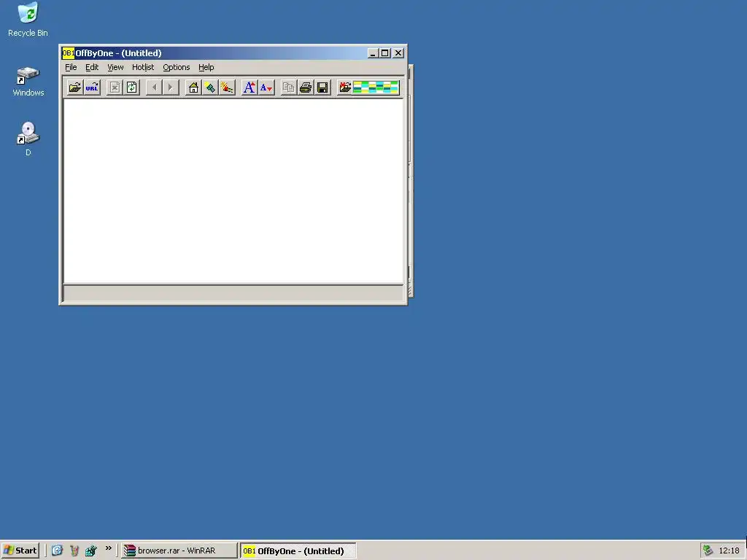
Task: Increase font size with large A icon
Action: (x=249, y=87)
